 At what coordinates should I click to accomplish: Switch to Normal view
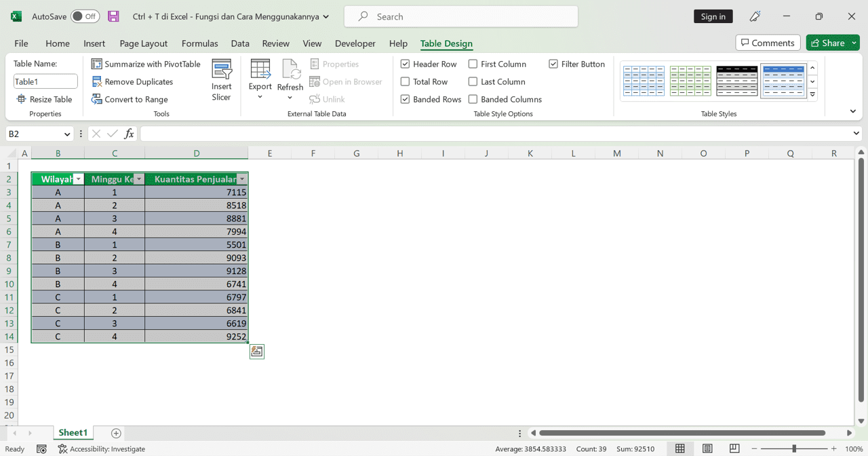(680, 449)
